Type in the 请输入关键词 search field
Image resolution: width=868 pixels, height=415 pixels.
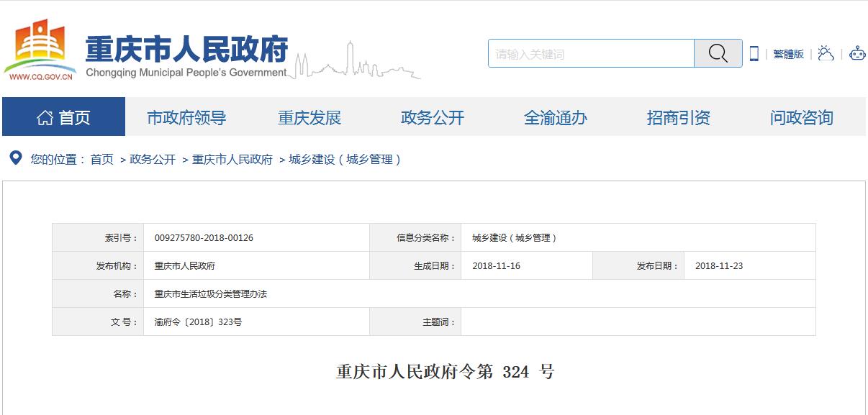591,54
